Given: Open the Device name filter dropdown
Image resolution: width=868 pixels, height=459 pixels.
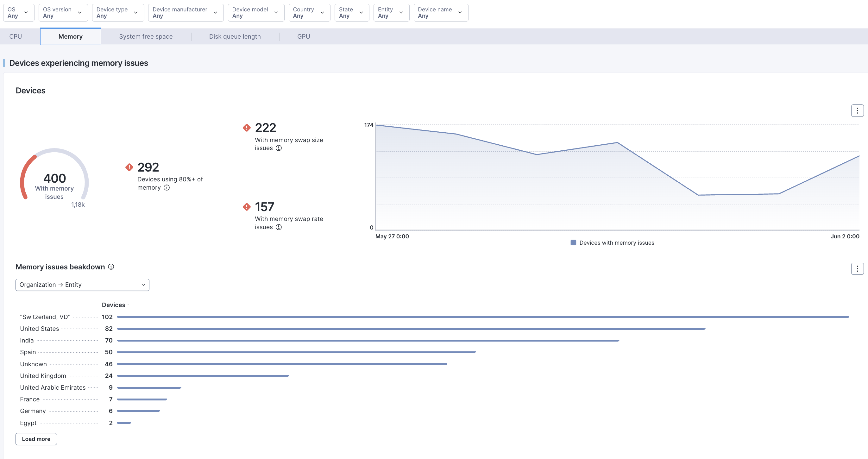Looking at the screenshot, I should 440,12.
